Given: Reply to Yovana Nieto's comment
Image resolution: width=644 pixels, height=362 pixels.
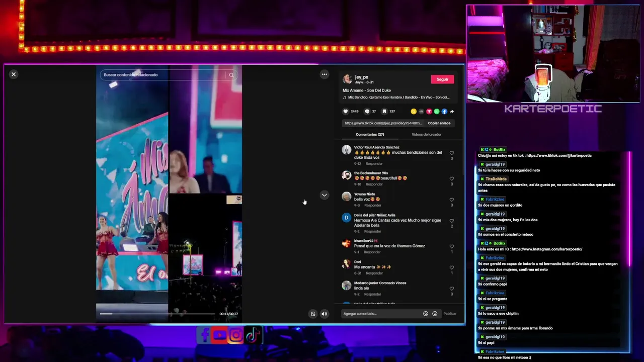Looking at the screenshot, I should point(373,206).
